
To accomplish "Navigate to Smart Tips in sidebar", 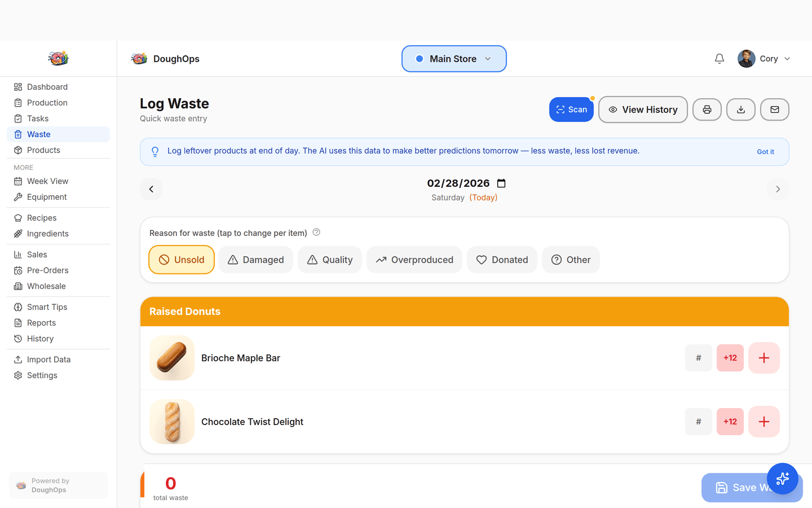I will 47,306.
